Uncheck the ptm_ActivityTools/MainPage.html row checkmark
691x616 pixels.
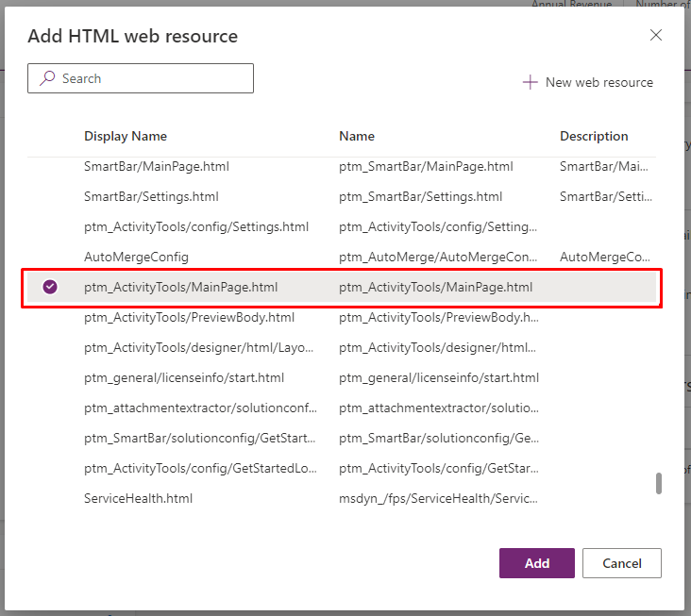(50, 287)
